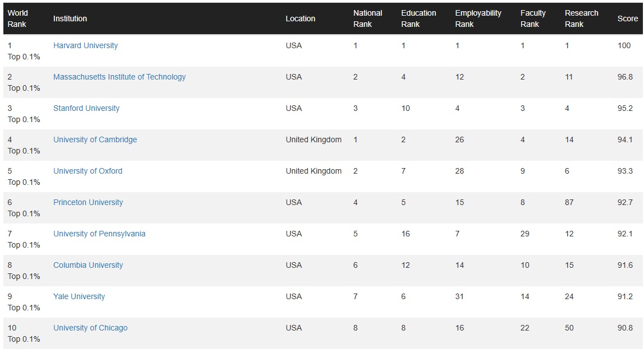Select Oxford's score of 93.3
This screenshot has width=644, height=349.
pyautogui.click(x=625, y=171)
